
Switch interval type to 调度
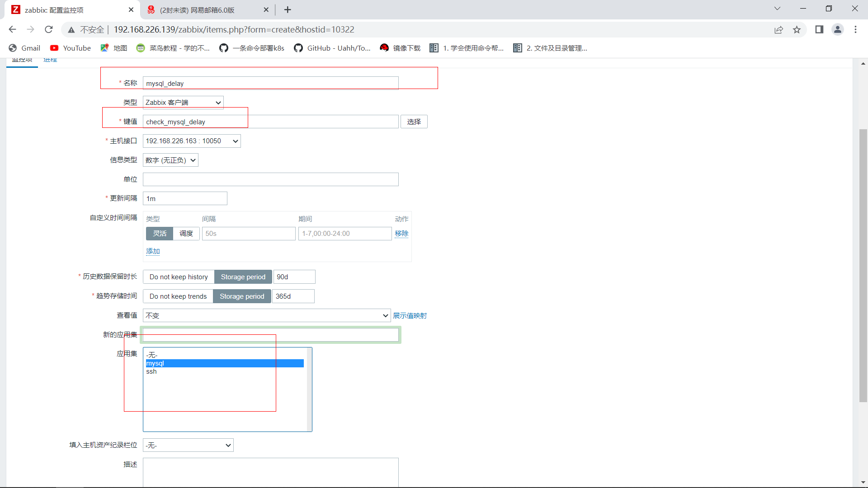[x=186, y=234]
